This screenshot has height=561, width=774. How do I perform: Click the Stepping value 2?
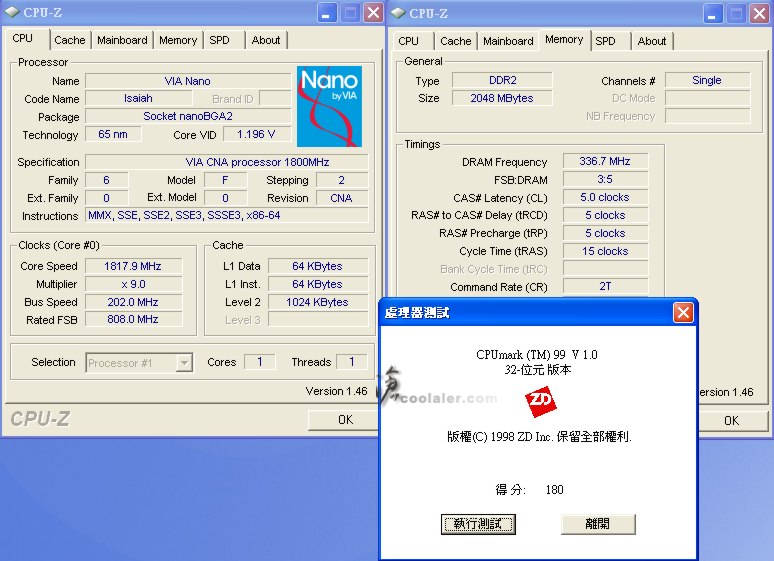pos(342,180)
